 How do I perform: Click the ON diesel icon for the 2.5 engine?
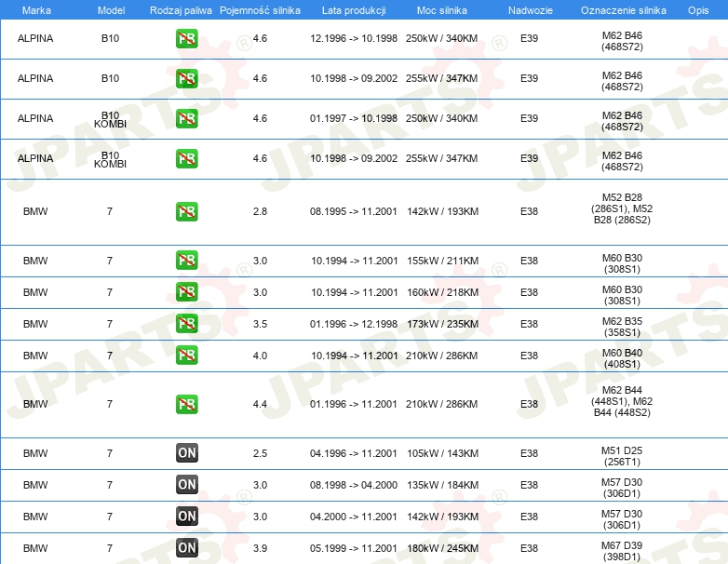coord(187,453)
